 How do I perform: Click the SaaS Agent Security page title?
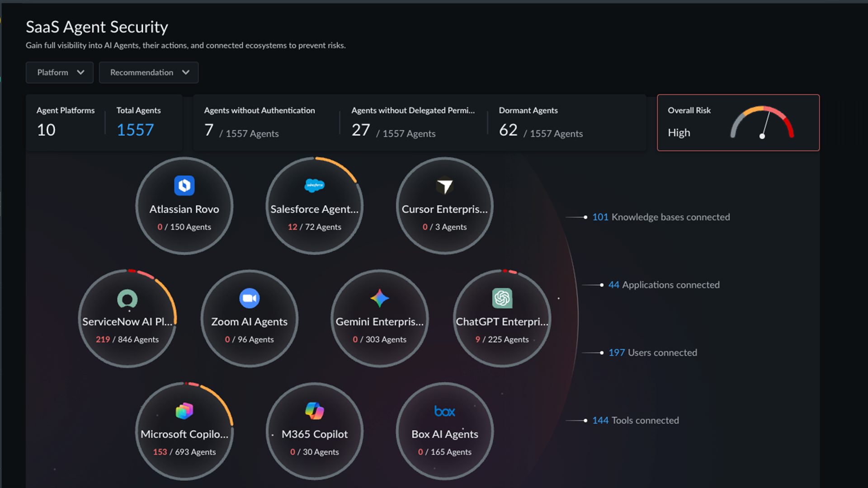click(x=97, y=27)
